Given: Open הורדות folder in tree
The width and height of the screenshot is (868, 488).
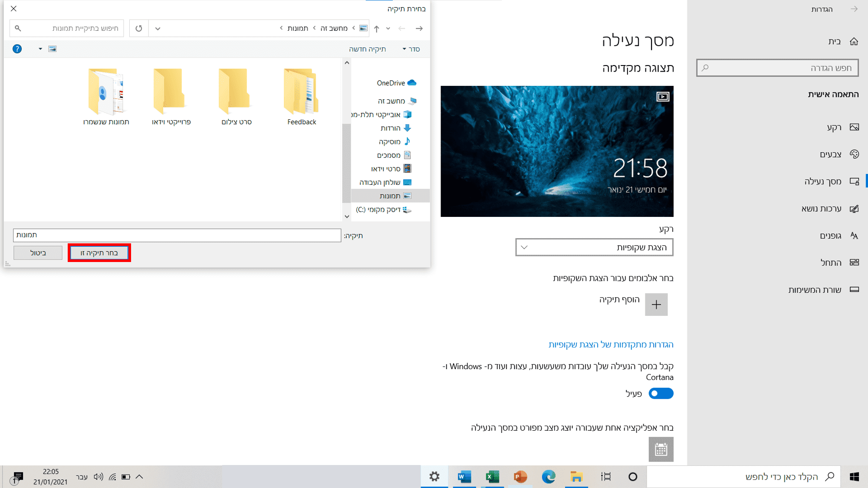Looking at the screenshot, I should click(395, 128).
